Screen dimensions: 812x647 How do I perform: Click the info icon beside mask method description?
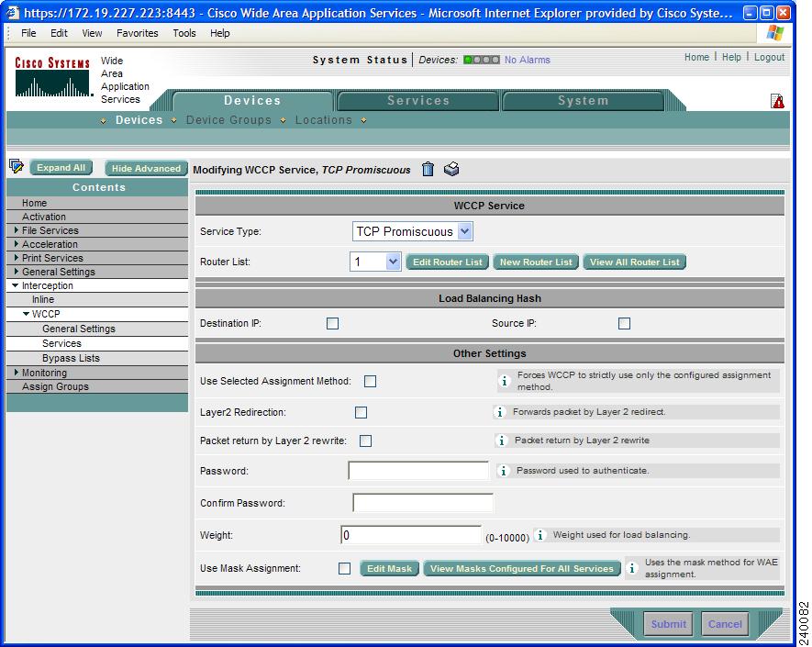coord(632,568)
